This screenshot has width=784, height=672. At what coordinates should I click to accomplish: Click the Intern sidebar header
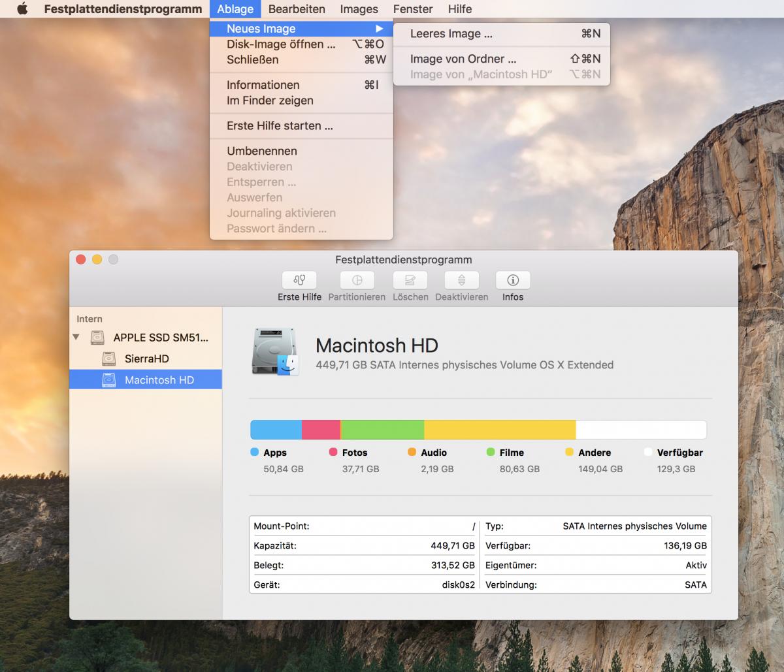90,319
